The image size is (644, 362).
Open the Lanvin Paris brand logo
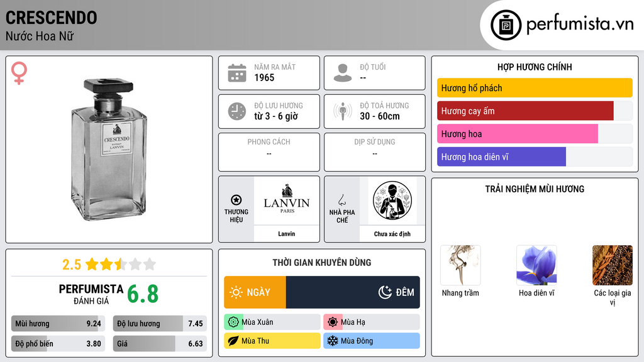[287, 200]
